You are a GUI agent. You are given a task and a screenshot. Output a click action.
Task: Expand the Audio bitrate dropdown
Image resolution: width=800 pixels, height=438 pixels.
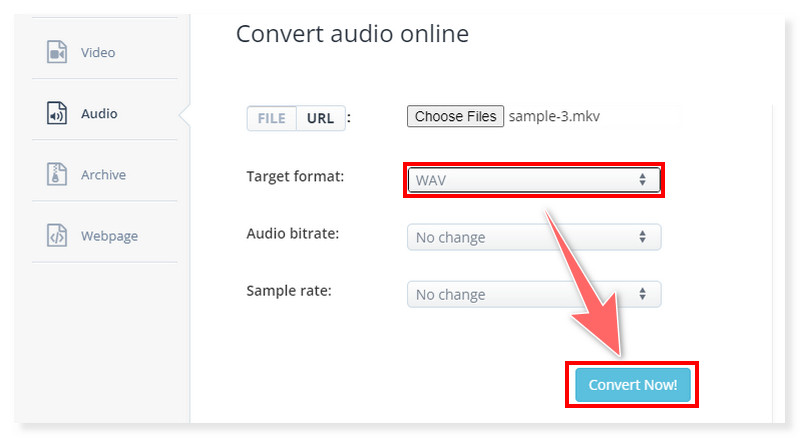(x=533, y=238)
